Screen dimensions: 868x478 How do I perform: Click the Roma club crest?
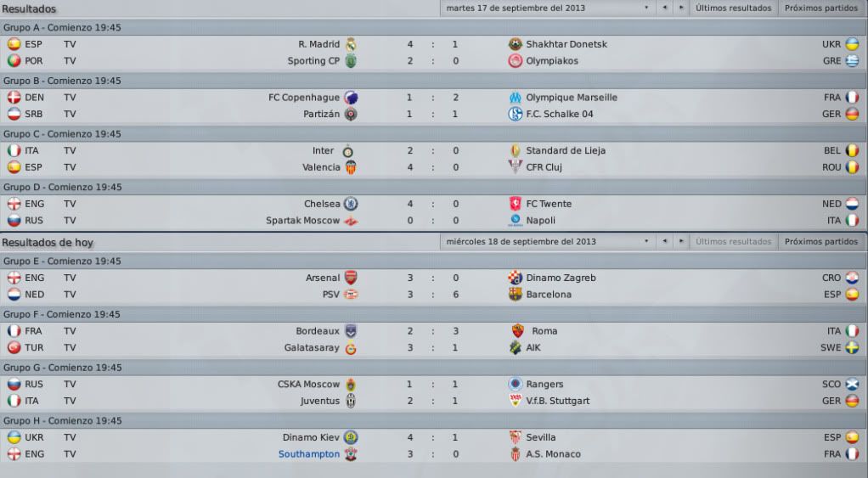(x=517, y=331)
